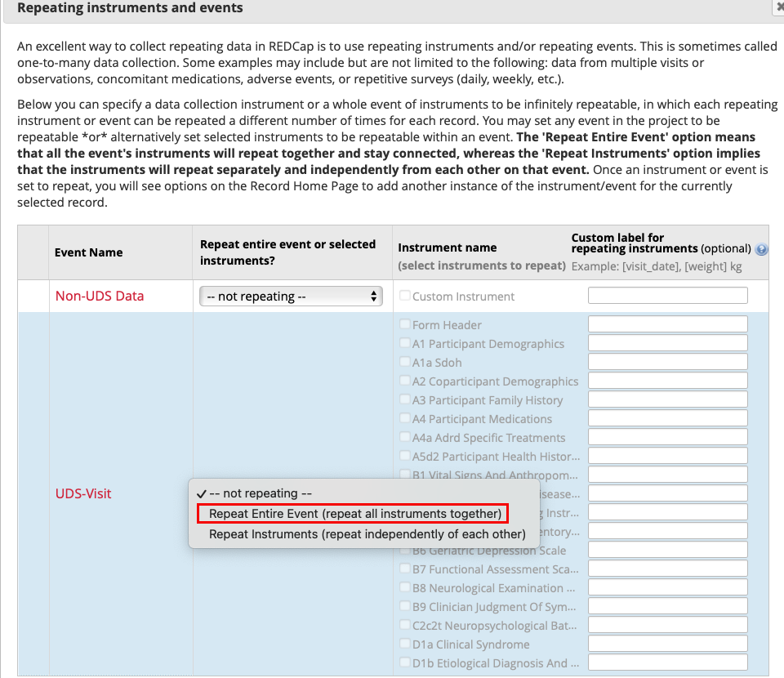Click the custom label field beside Custom Instrument

pos(667,295)
